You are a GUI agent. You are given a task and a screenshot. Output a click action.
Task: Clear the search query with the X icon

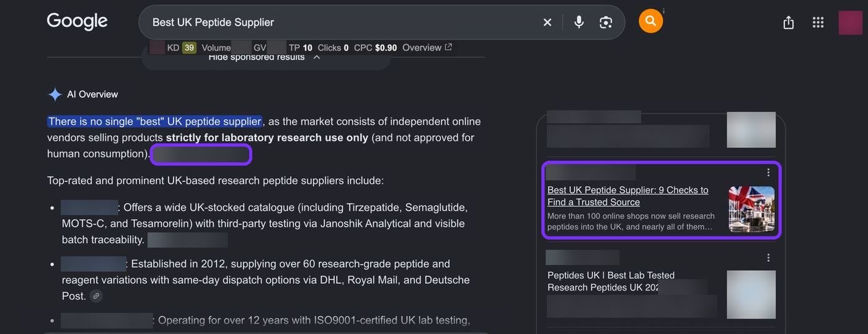[x=547, y=22]
